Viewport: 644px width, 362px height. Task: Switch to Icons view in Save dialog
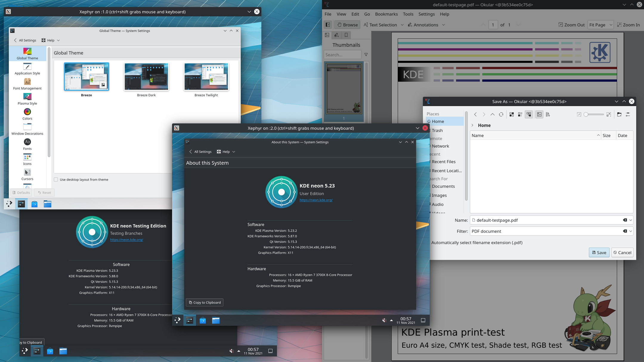coord(512,114)
